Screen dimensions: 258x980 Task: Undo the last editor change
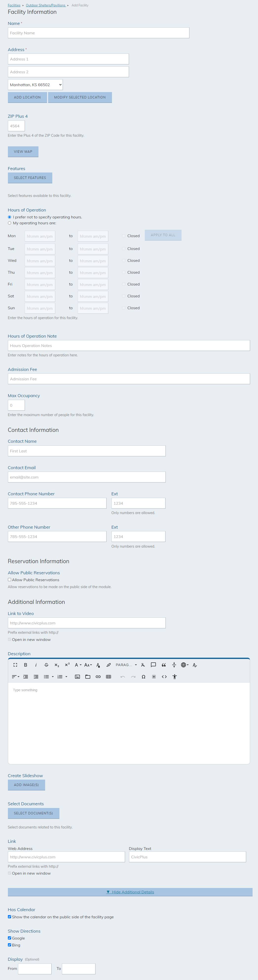pos(123,677)
